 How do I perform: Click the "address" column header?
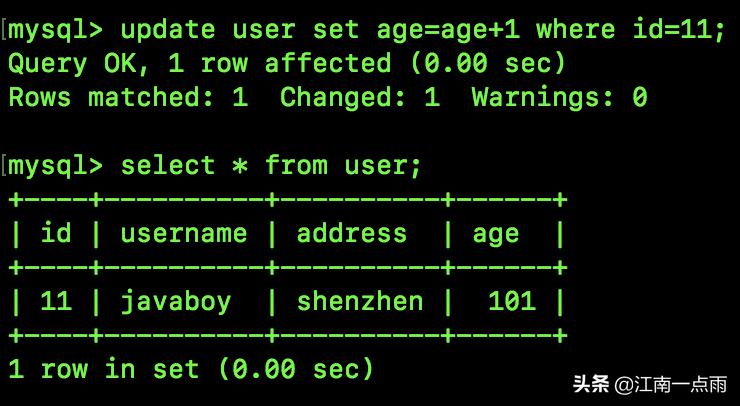352,234
